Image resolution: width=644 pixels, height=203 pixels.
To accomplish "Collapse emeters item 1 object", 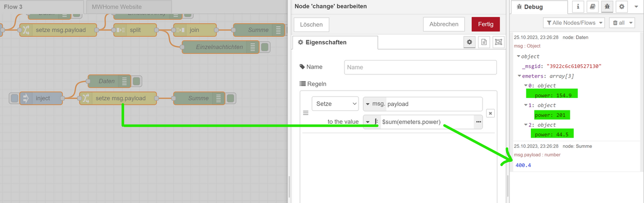I will [526, 106].
